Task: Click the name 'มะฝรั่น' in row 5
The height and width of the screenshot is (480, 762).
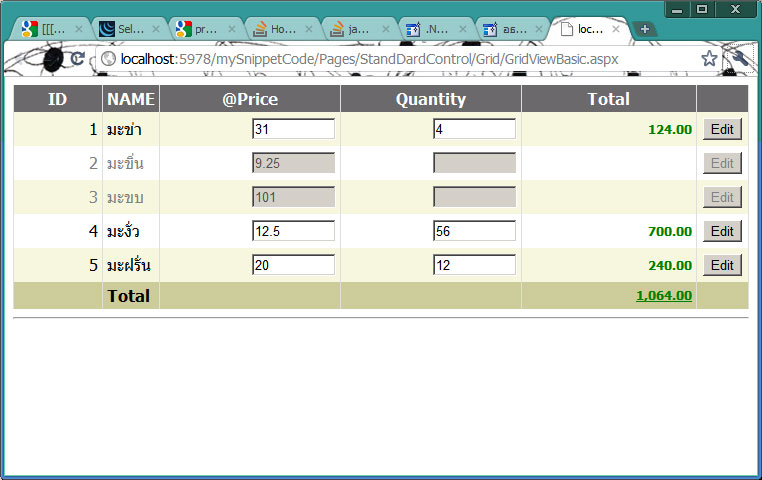Action: (x=129, y=265)
